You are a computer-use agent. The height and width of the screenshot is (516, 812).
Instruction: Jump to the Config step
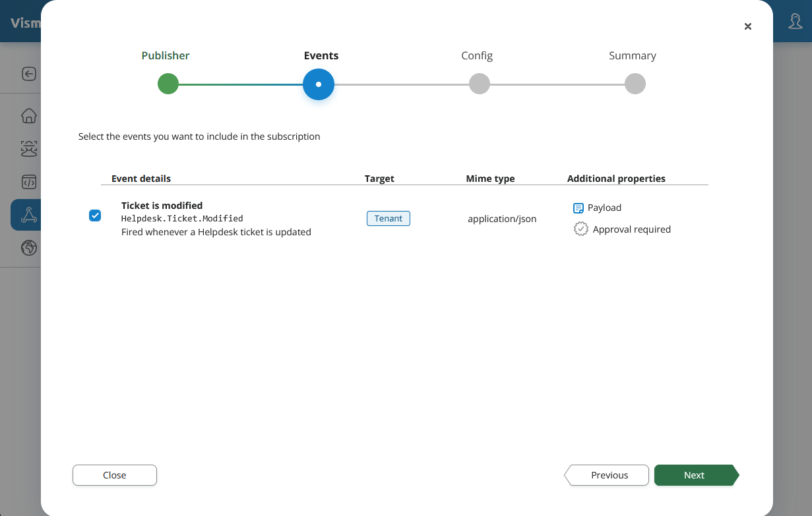pos(480,84)
